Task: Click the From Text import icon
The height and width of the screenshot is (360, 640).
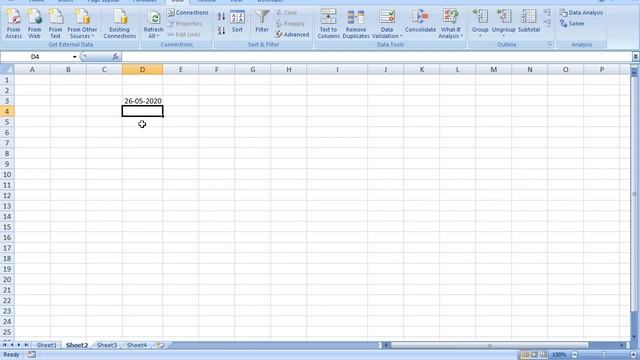Action: [55, 24]
